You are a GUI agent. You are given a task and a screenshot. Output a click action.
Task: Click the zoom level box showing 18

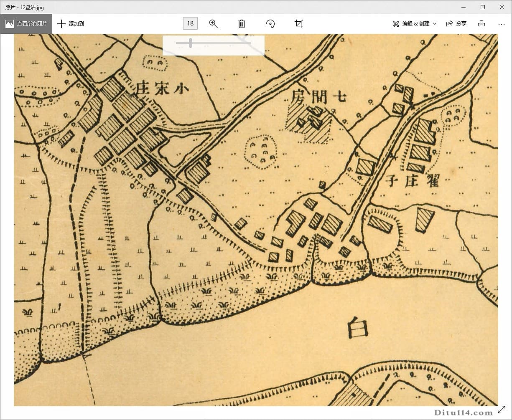tap(190, 23)
